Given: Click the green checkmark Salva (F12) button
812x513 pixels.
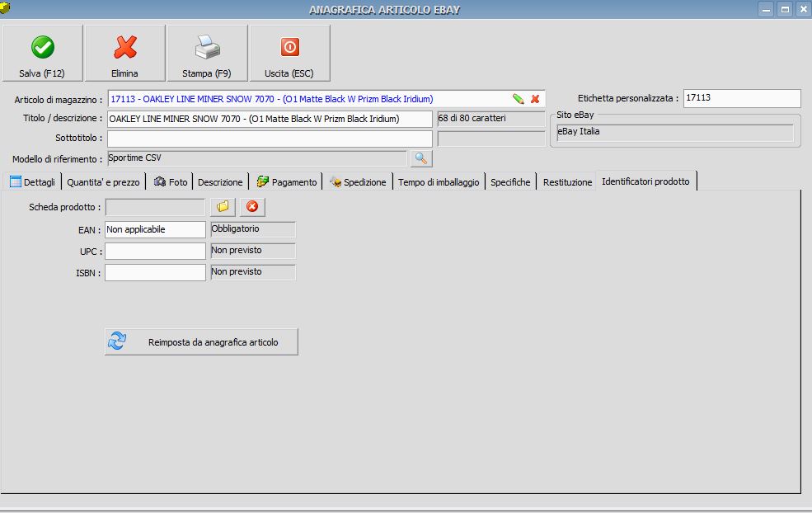Looking at the screenshot, I should pyautogui.click(x=43, y=53).
